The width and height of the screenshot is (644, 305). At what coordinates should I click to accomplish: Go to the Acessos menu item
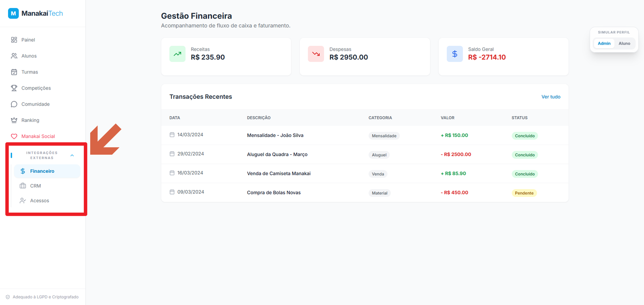tap(39, 201)
